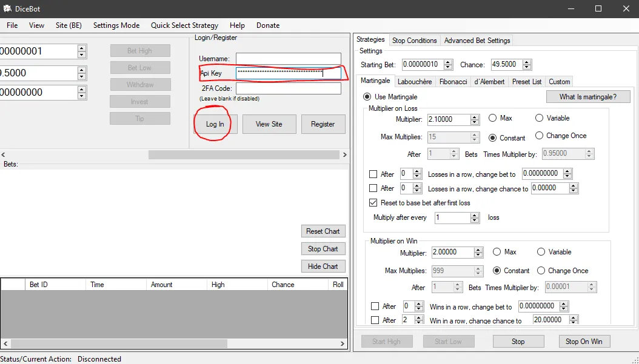Enable Wins in a row change bet checkbox
The height and width of the screenshot is (364, 639).
click(375, 306)
